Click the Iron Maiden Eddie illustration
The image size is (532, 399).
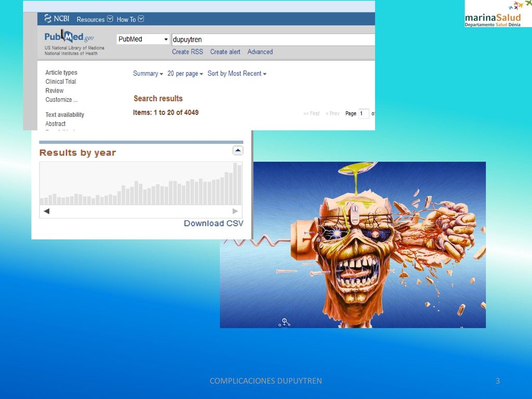point(353,245)
